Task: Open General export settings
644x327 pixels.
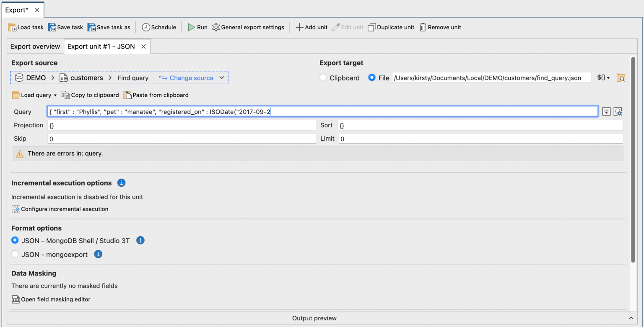Action: tap(248, 27)
